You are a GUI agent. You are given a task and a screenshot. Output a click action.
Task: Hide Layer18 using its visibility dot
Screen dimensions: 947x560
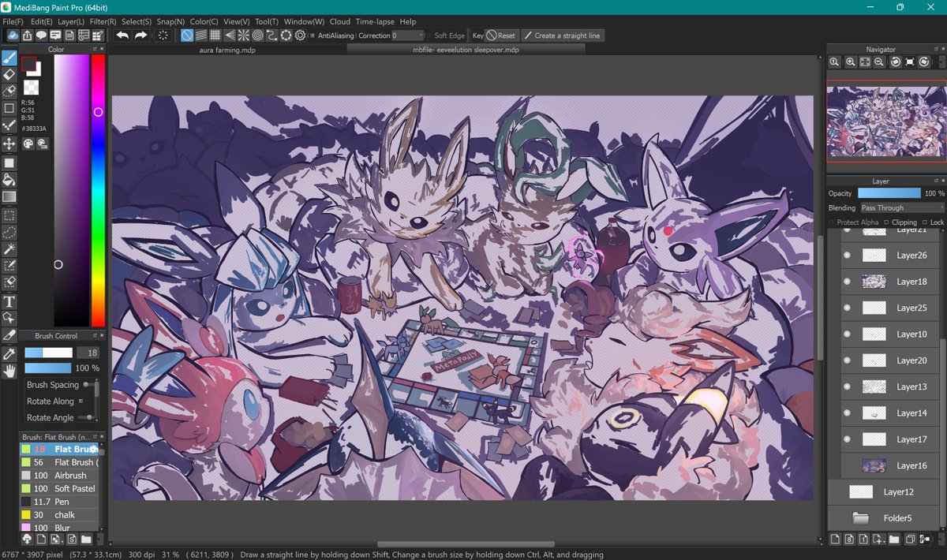(x=847, y=282)
